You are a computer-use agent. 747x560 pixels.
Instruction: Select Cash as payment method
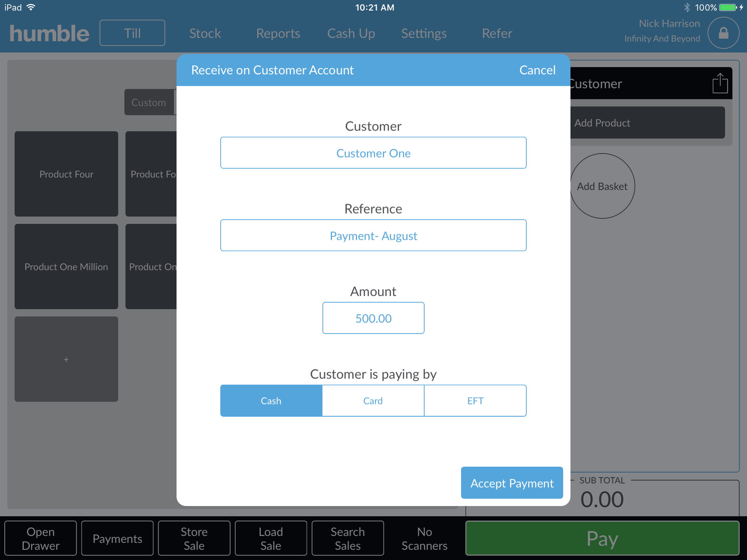pos(271,401)
